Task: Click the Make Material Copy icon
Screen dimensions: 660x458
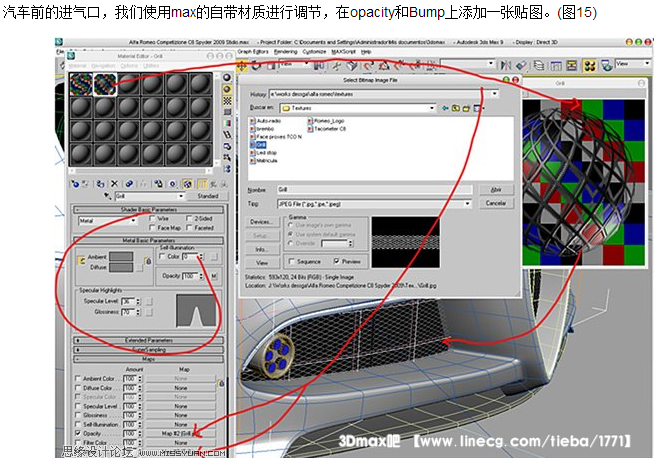Action: [129, 184]
